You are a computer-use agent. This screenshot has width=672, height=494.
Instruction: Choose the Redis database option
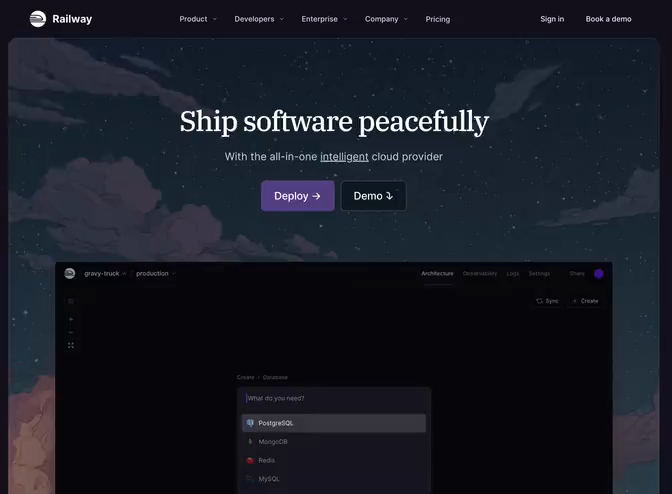pos(334,460)
